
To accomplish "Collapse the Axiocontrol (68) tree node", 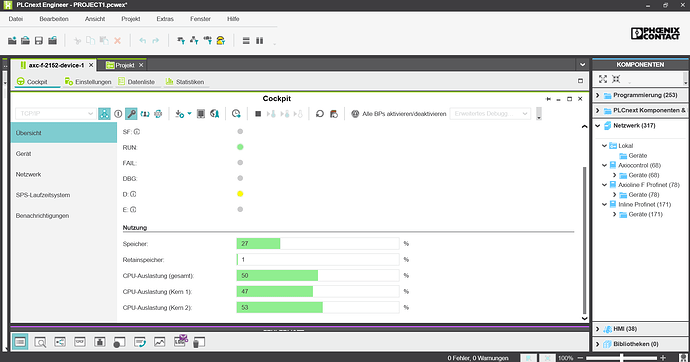I will click(x=605, y=165).
